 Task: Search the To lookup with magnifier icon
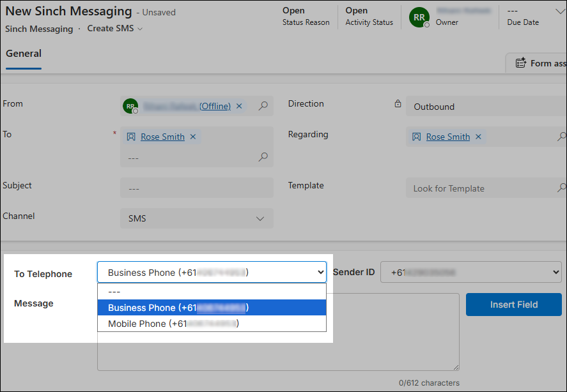[263, 157]
